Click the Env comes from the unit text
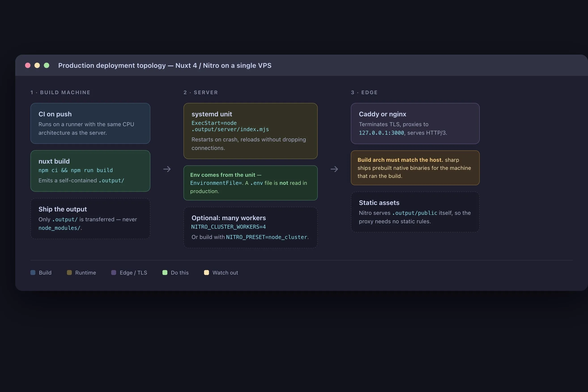The height and width of the screenshot is (392, 588). [x=222, y=175]
